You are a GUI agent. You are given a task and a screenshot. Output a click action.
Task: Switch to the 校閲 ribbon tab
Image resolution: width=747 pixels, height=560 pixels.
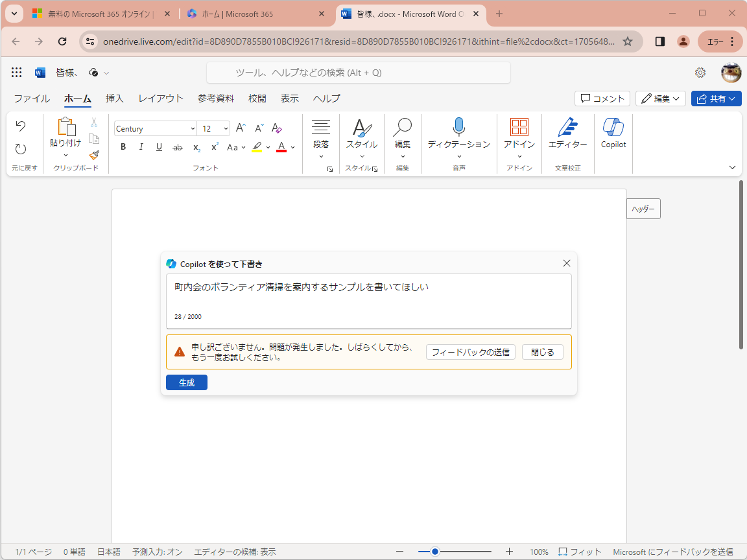pyautogui.click(x=257, y=99)
